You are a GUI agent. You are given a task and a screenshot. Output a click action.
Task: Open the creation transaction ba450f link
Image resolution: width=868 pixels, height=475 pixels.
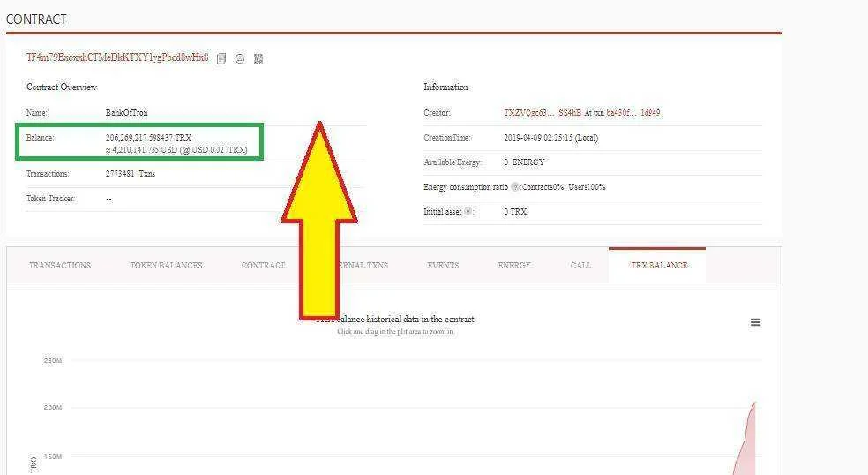633,112
